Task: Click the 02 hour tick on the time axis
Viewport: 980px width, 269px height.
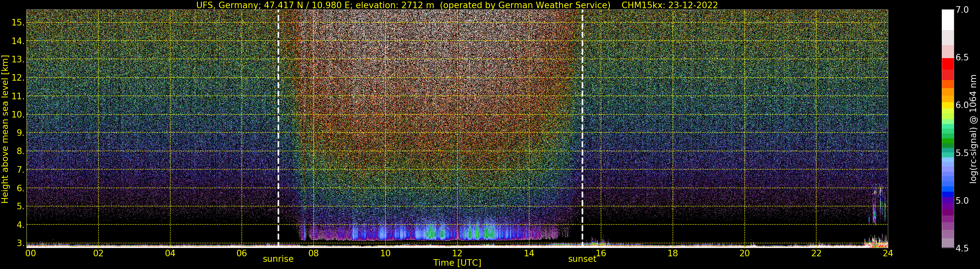Action: [x=99, y=253]
